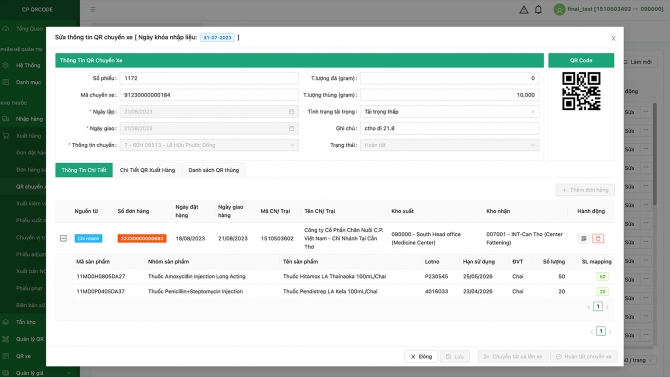This screenshot has height=377, width=670.
Task: Open QR xe in the sidebar
Action: click(x=23, y=356)
